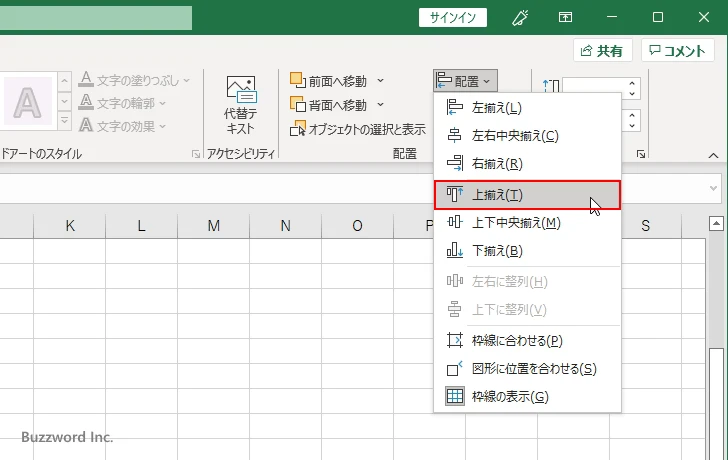
Task: Click the コメント comments button
Action: [677, 51]
